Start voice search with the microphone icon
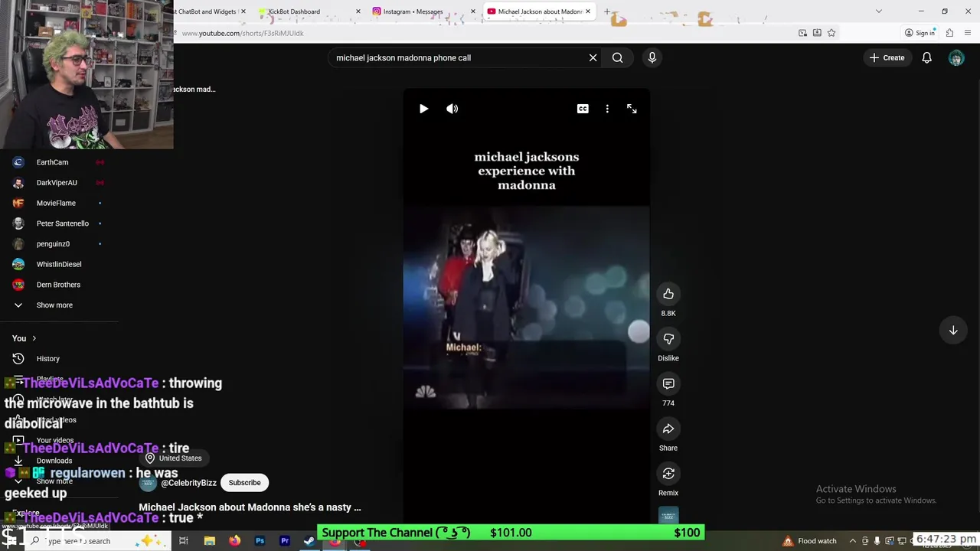 coord(652,57)
